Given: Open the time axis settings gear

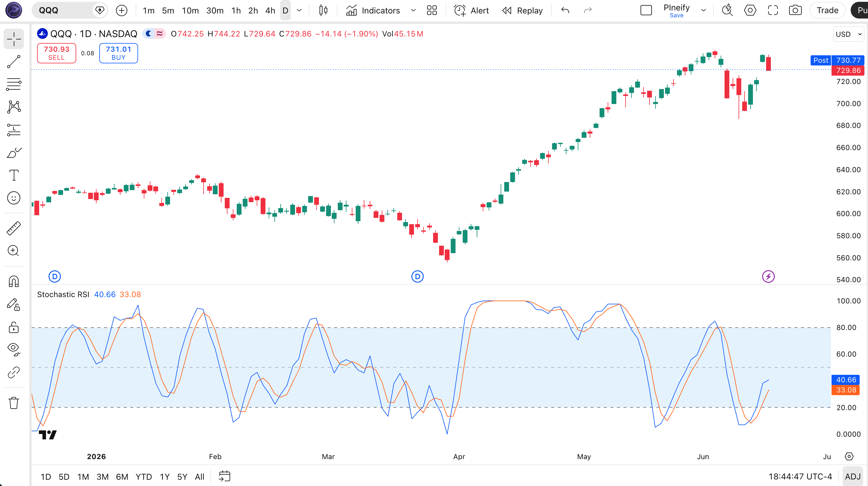Looking at the screenshot, I should tap(849, 457).
